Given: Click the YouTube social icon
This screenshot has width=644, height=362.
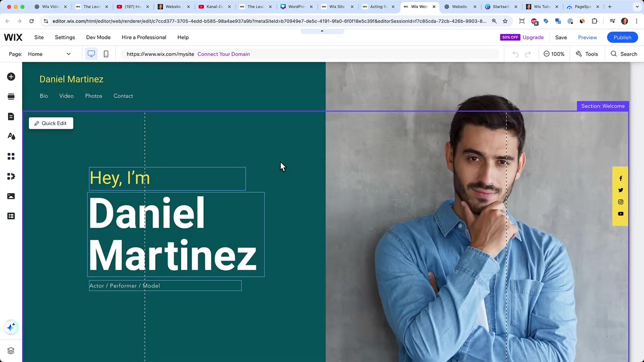Looking at the screenshot, I should pos(620,214).
